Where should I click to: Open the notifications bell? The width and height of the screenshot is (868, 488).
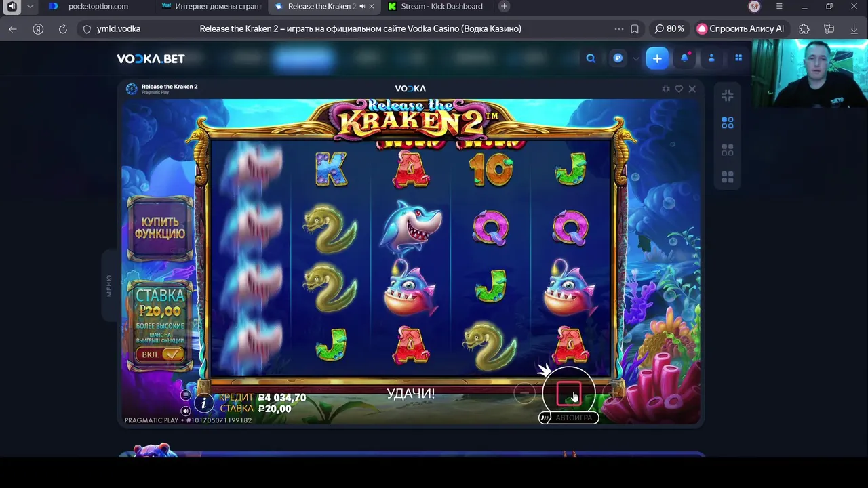pos(684,58)
